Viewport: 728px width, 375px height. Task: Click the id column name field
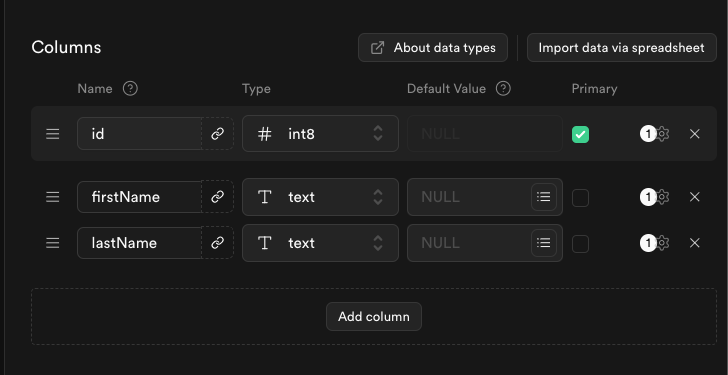(x=139, y=134)
